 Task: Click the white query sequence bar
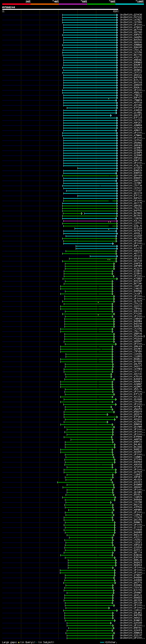60,10
